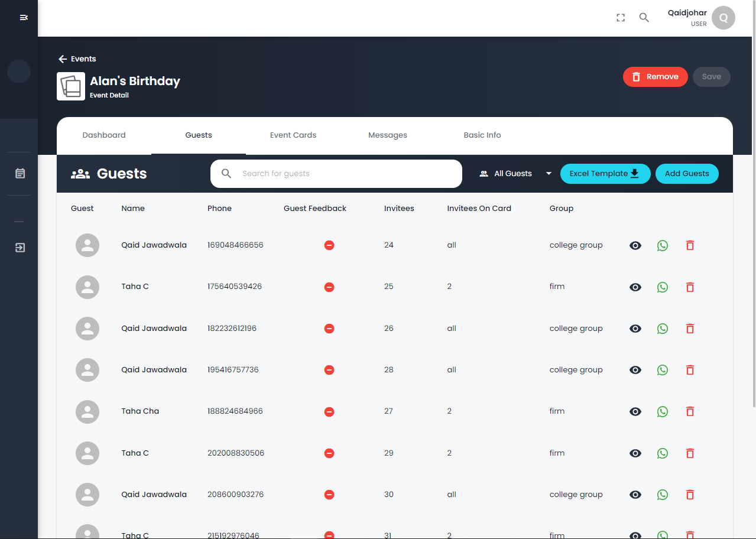756x539 pixels.
Task: Delete guest with phone 175640539426
Action: [x=690, y=287]
